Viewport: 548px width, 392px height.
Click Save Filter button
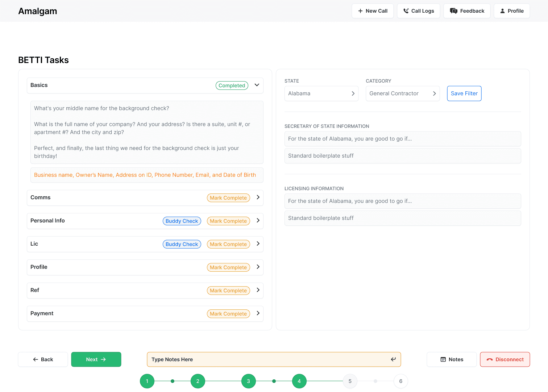464,93
